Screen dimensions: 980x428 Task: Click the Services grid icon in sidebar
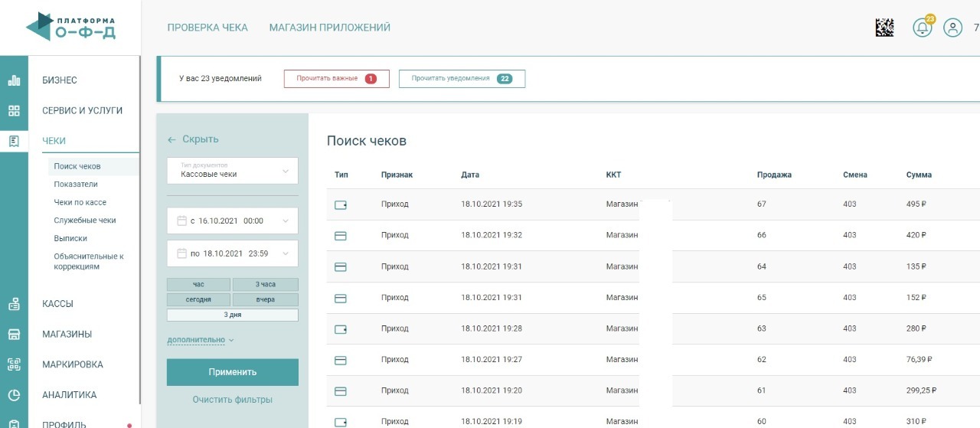point(14,111)
